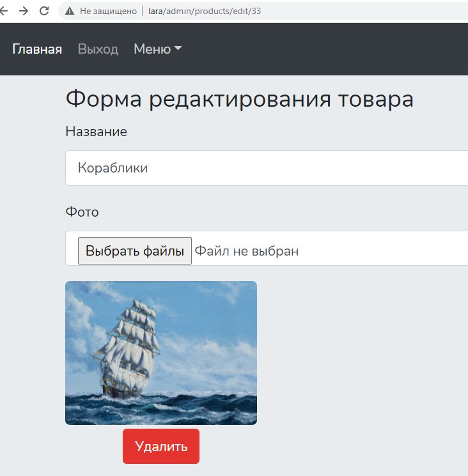Open the Меню dropdown
The width and height of the screenshot is (468, 476).
coord(158,49)
